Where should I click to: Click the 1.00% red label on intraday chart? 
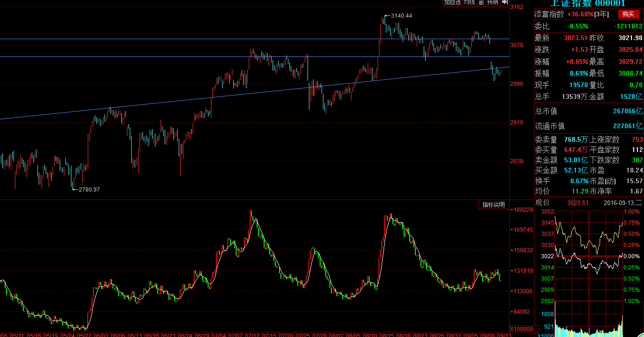tap(632, 212)
